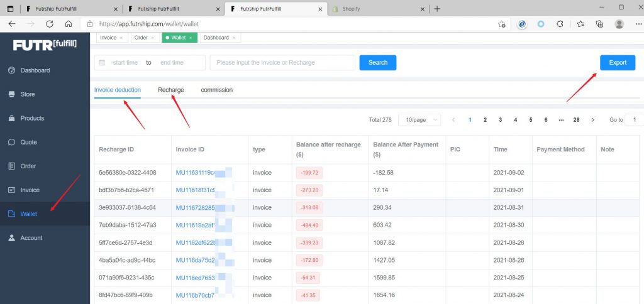The height and width of the screenshot is (304, 644).
Task: Open the Dashboard sidebar icon
Action: pos(11,70)
